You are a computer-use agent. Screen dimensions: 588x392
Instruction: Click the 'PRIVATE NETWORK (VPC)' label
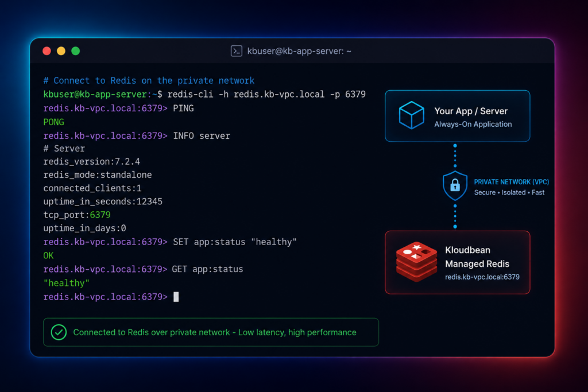click(512, 182)
